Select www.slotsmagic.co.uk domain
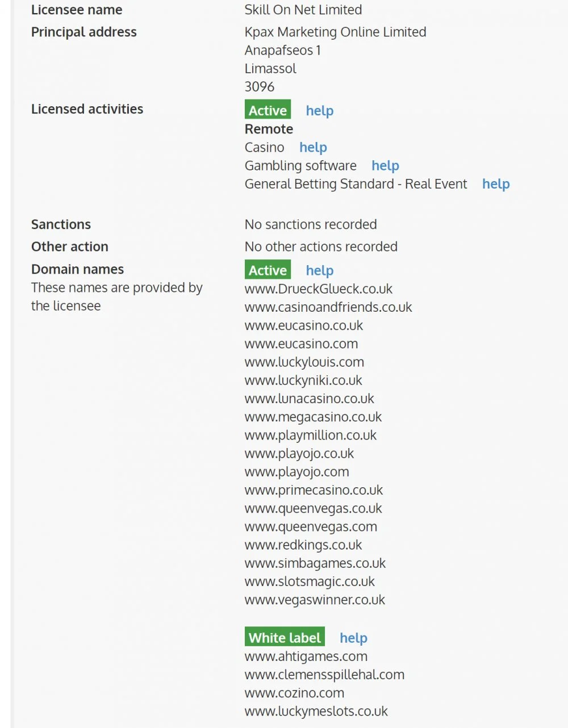The image size is (568, 728). pyautogui.click(x=310, y=581)
